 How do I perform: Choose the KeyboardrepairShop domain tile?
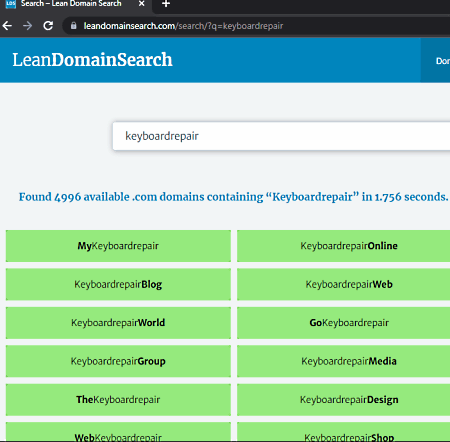coord(343,432)
